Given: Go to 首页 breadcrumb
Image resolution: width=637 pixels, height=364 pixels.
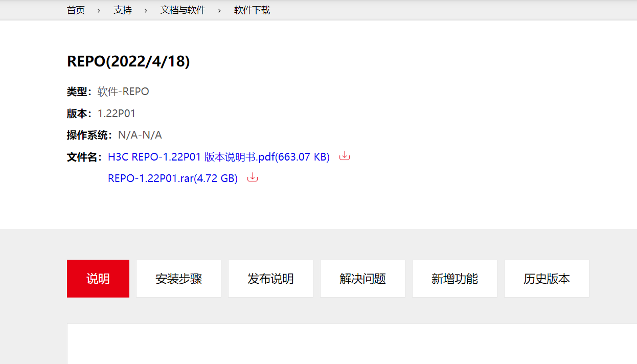Looking at the screenshot, I should click(76, 10).
